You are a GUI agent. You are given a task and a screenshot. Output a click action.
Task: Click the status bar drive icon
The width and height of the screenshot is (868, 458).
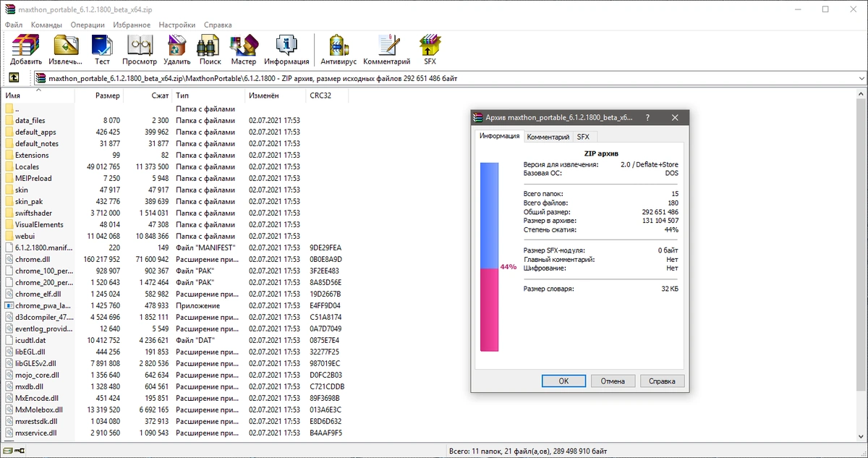point(9,451)
